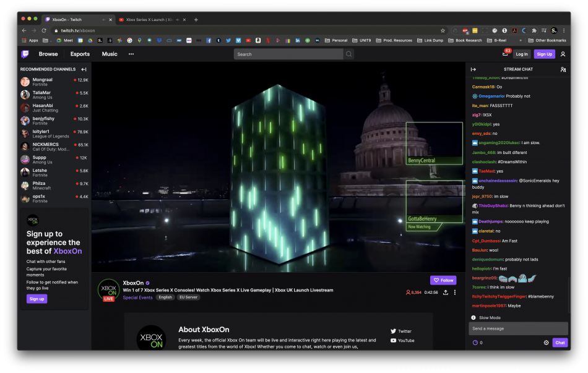
Task: Click the Sign up button in sidebar promo
Action: click(37, 299)
